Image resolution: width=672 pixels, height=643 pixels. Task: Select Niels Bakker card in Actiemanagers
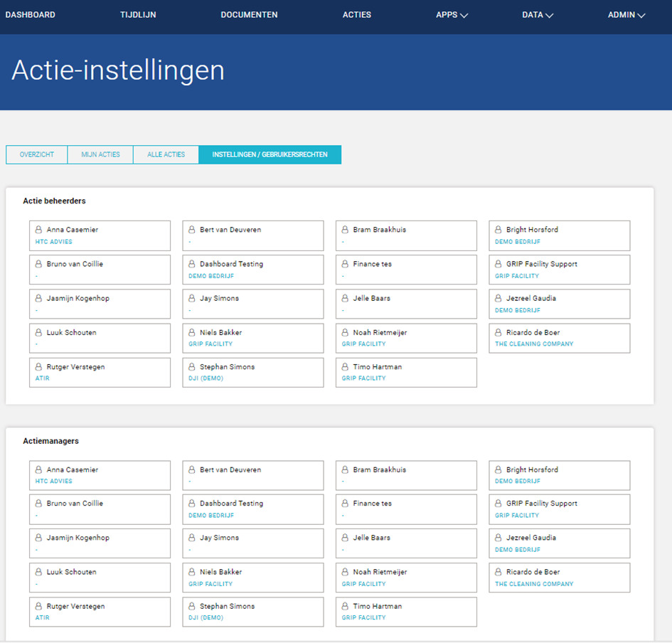[253, 578]
